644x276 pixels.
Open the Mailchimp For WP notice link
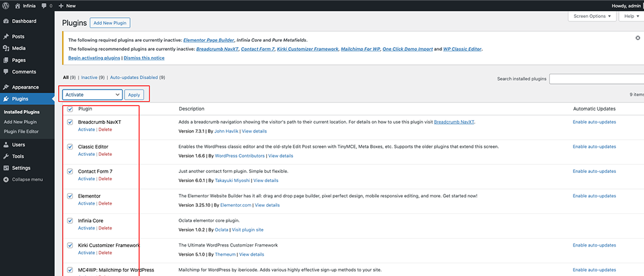point(360,49)
